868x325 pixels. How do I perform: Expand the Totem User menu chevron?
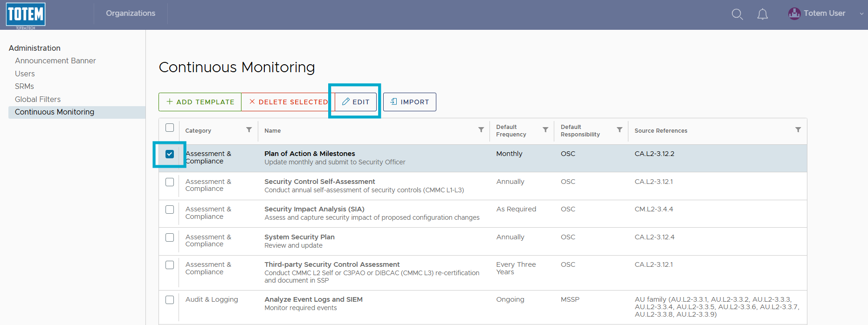[861, 14]
